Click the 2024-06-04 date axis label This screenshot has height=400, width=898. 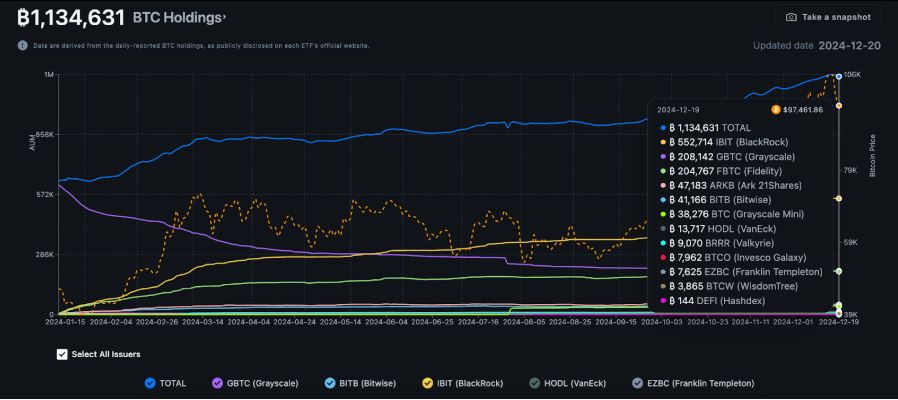click(387, 322)
